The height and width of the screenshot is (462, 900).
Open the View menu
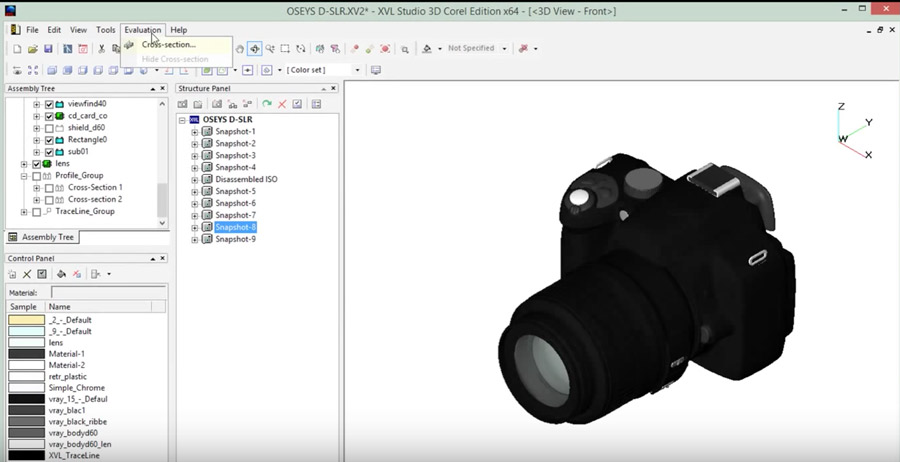coord(79,30)
